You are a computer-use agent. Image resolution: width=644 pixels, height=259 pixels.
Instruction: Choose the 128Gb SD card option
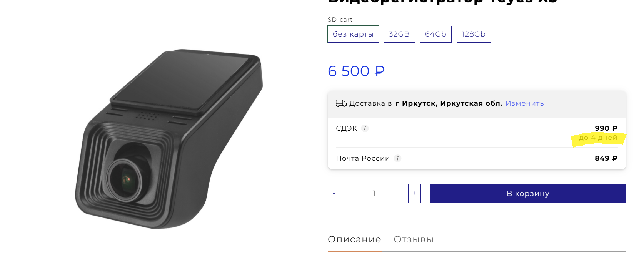[474, 34]
